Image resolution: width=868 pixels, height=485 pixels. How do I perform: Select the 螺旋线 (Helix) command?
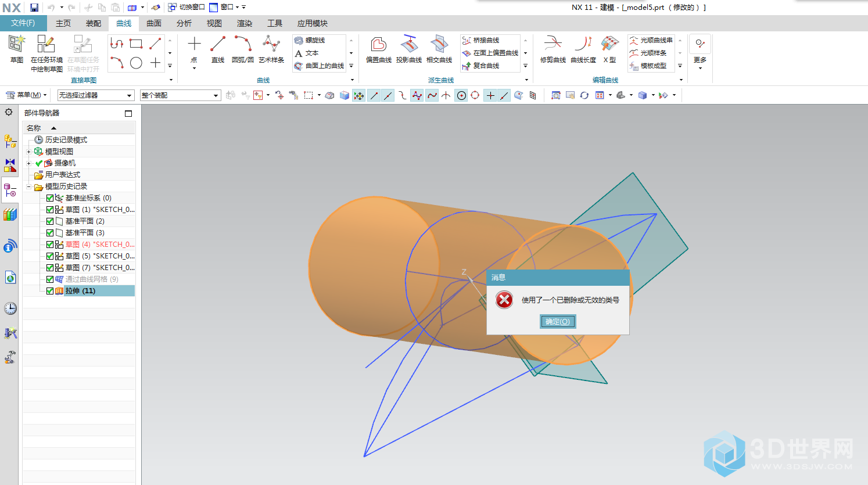tap(310, 40)
